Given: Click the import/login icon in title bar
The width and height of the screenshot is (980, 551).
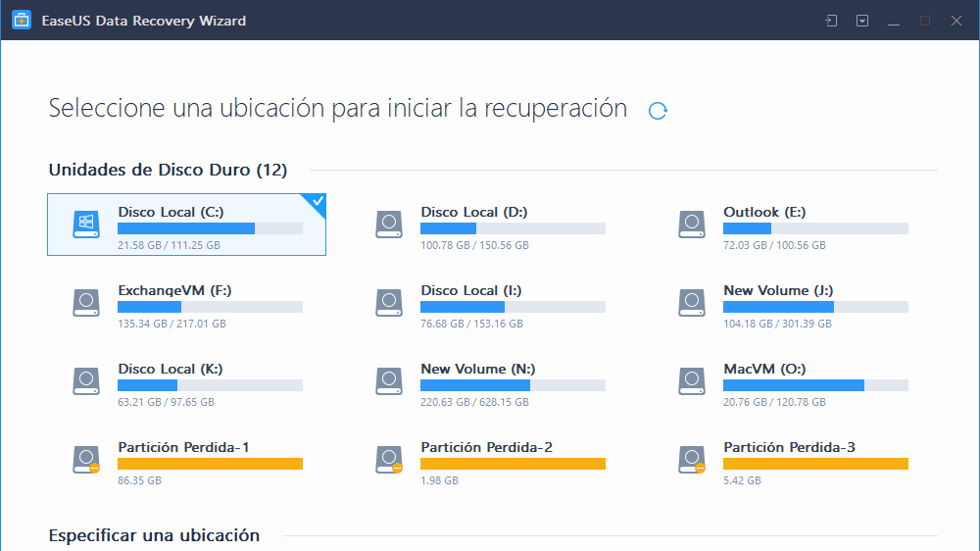Looking at the screenshot, I should [831, 21].
